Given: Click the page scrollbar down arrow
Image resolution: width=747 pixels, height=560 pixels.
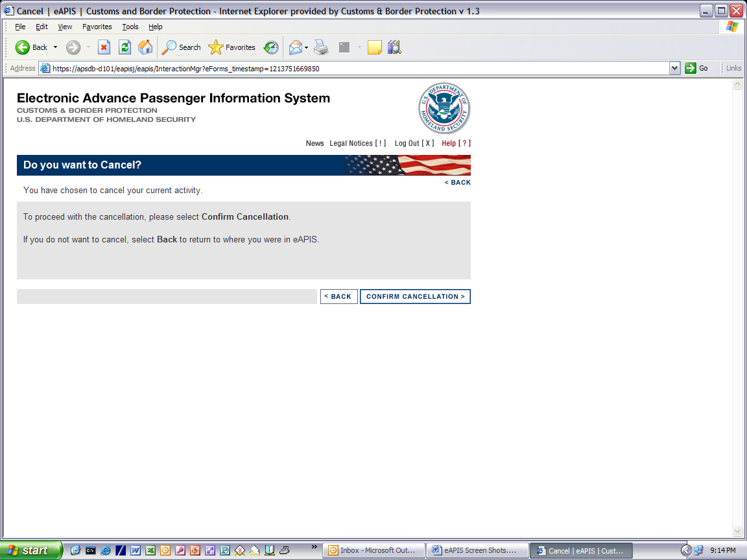Looking at the screenshot, I should [x=737, y=531].
